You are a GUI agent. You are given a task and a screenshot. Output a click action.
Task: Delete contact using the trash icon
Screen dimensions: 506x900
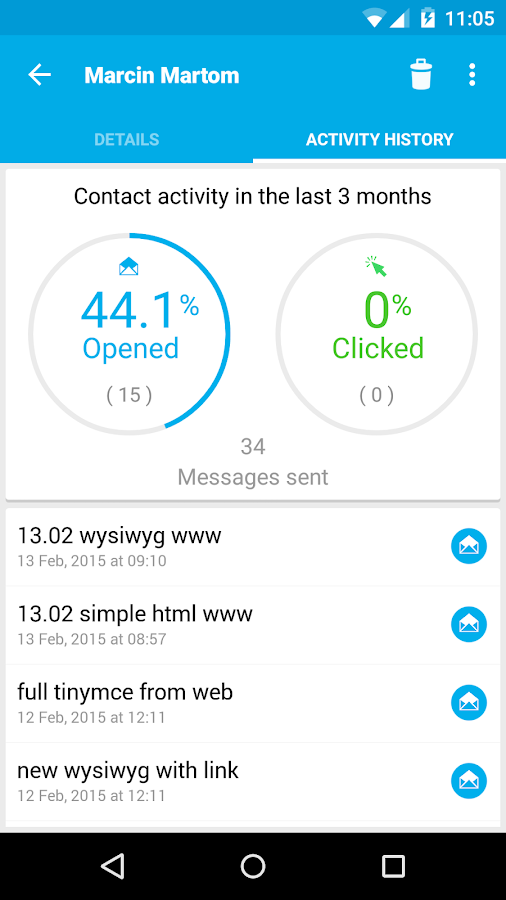421,75
